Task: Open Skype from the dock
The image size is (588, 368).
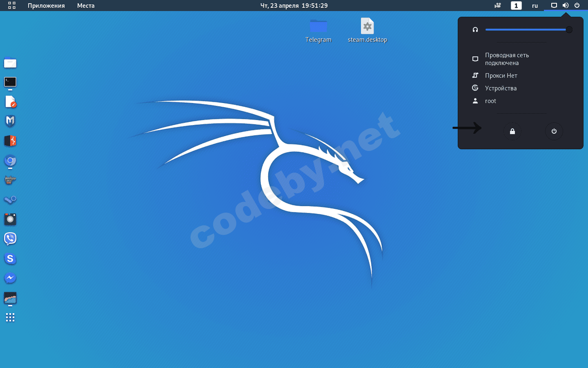Action: pyautogui.click(x=10, y=259)
